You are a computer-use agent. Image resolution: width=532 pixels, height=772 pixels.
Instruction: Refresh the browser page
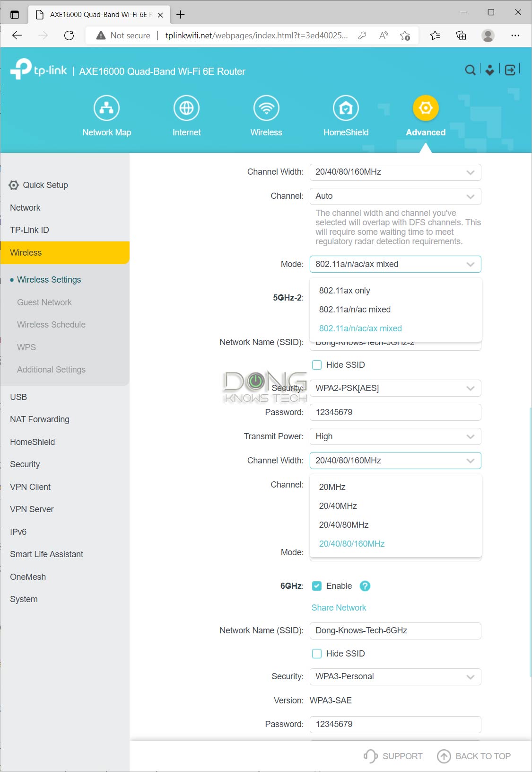[x=69, y=35]
